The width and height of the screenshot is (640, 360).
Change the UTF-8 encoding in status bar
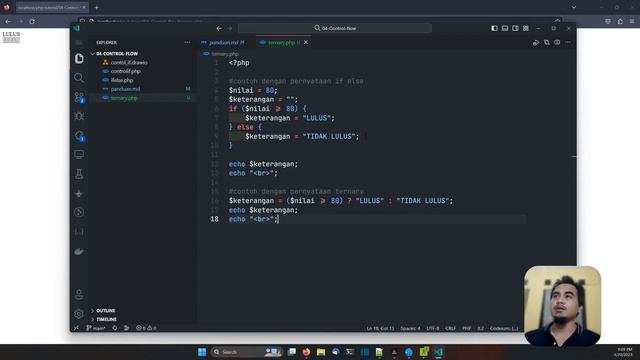pyautogui.click(x=433, y=329)
